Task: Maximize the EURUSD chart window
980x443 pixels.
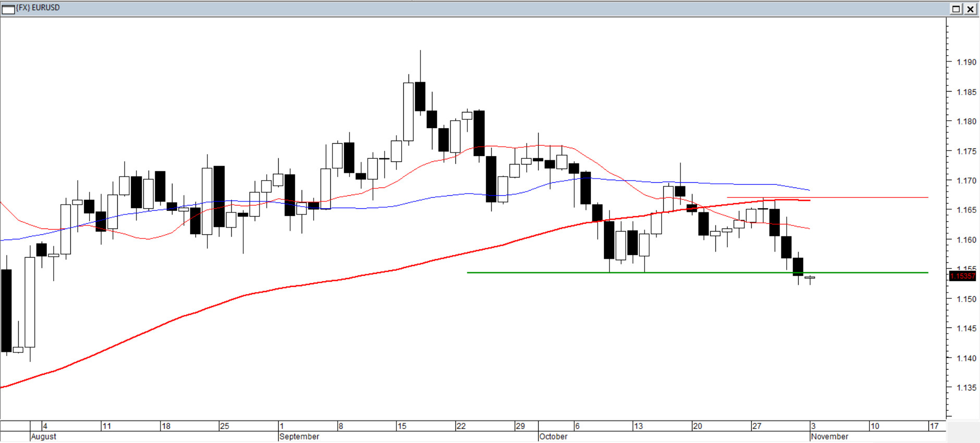Action: 956,9
